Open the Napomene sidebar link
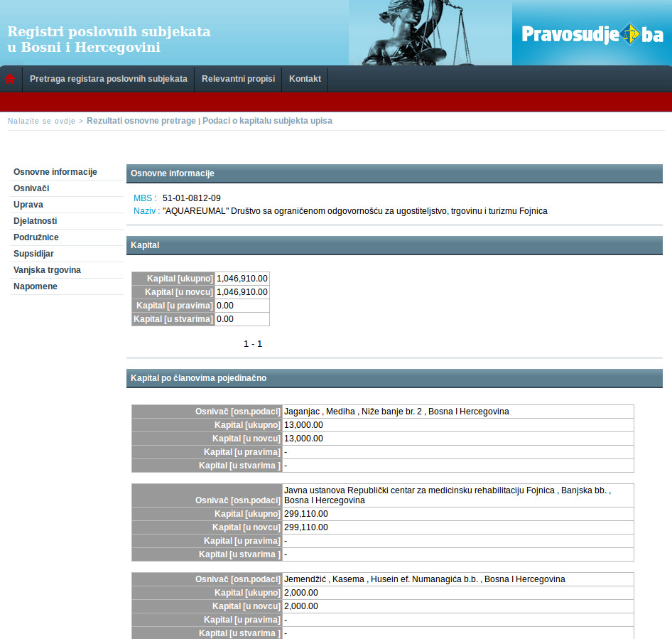Screen dimensions: 672x639 point(35,286)
